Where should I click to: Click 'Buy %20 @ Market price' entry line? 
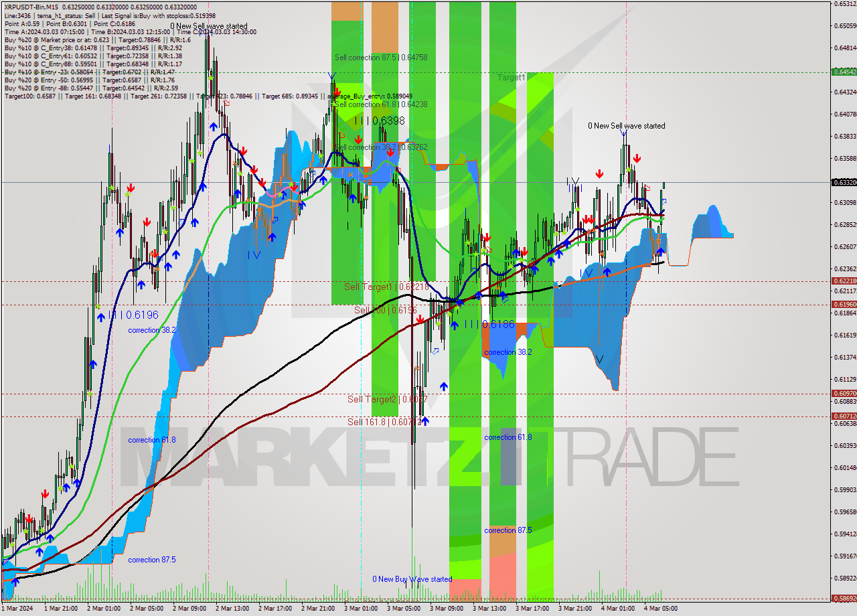click(x=97, y=40)
